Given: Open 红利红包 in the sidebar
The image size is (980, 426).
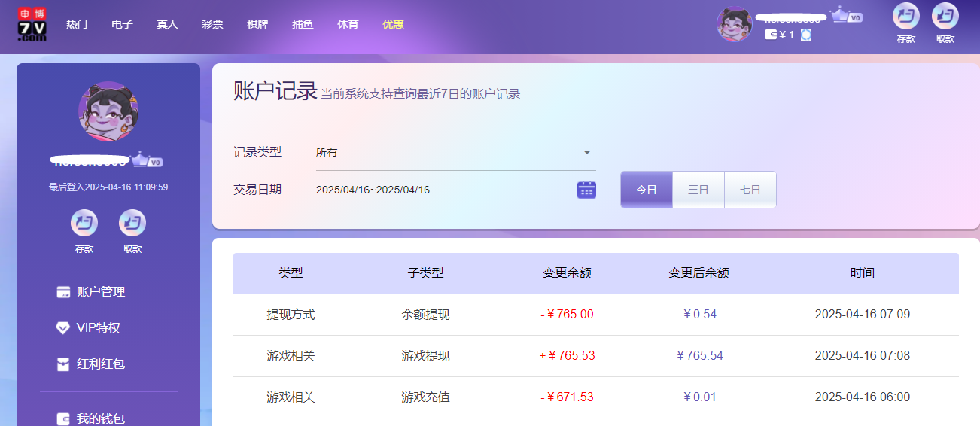Looking at the screenshot, I should [x=100, y=364].
